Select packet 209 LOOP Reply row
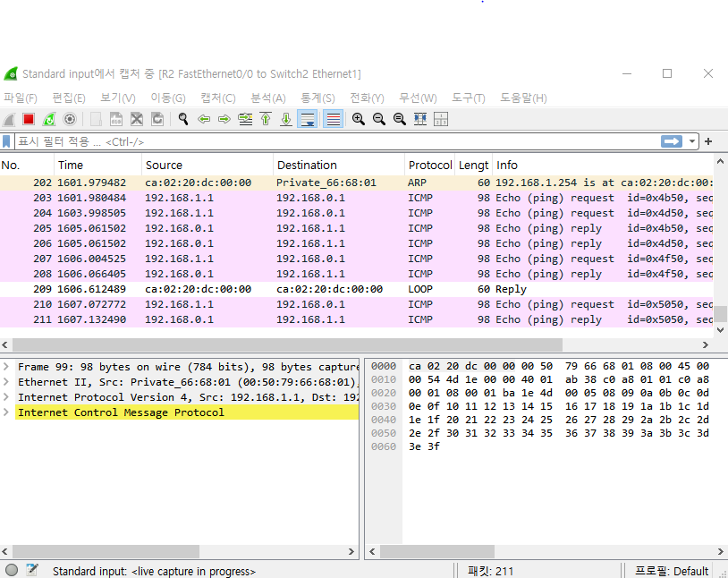728x578 pixels. pyautogui.click(x=357, y=289)
